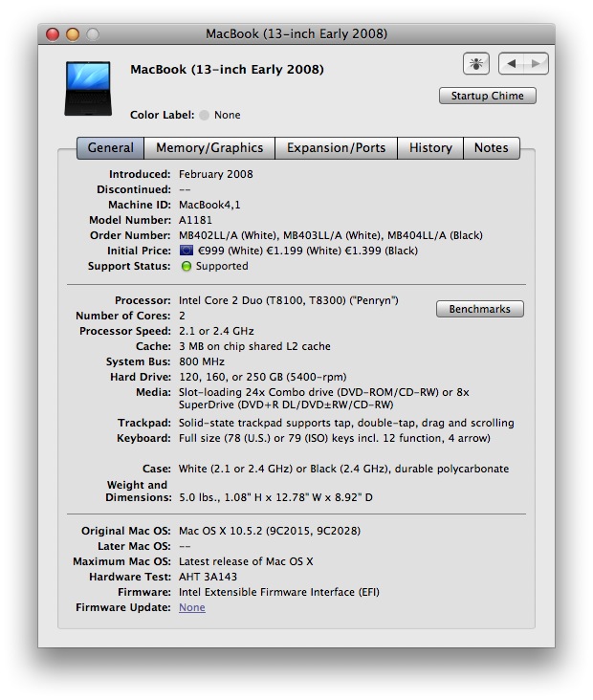Click the Color Label value None

point(228,115)
